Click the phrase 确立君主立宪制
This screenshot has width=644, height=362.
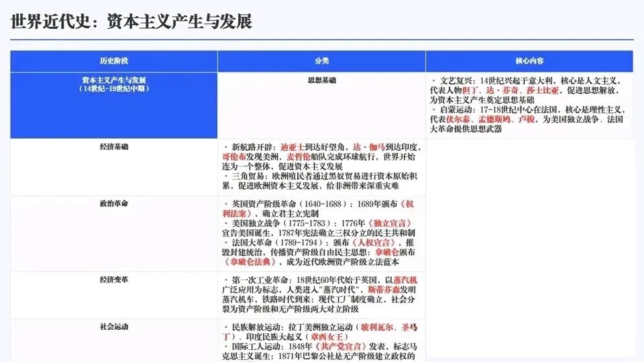click(x=290, y=214)
